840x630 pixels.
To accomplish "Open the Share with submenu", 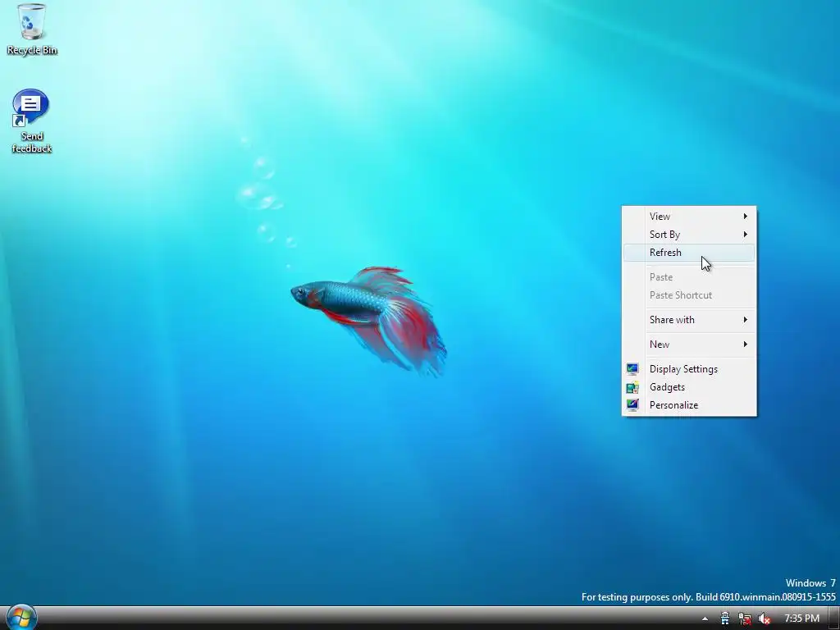I will coord(689,320).
